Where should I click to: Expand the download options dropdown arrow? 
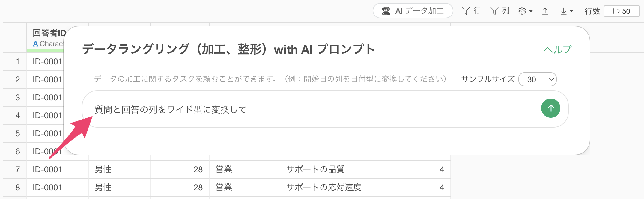571,11
